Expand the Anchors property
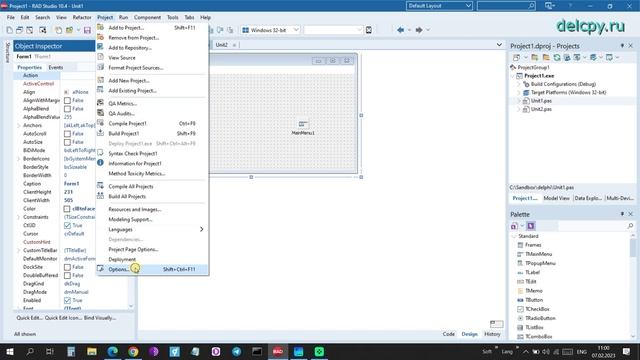Viewport: 640px width, 360px height. click(18, 125)
